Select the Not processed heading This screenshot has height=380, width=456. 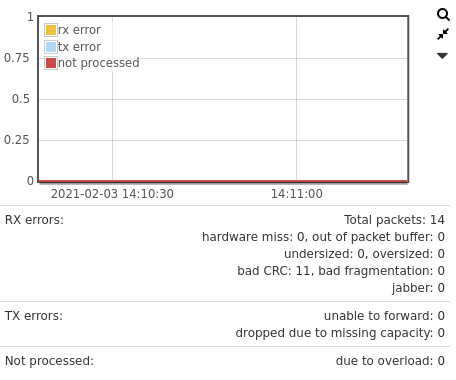click(x=49, y=361)
